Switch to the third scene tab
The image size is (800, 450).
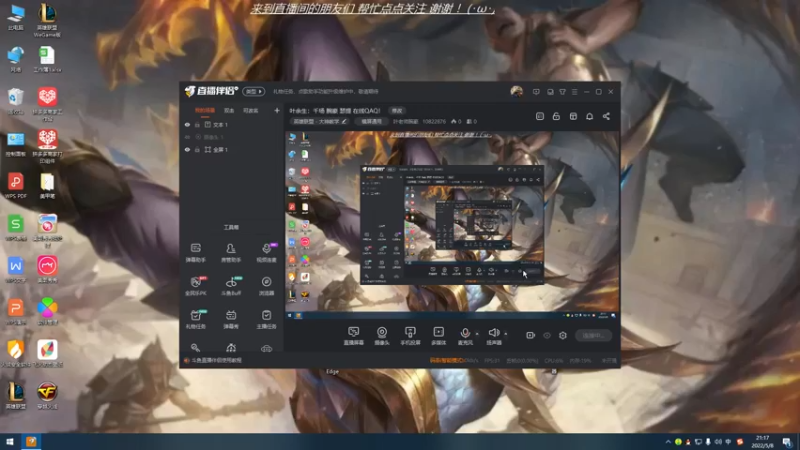251,110
